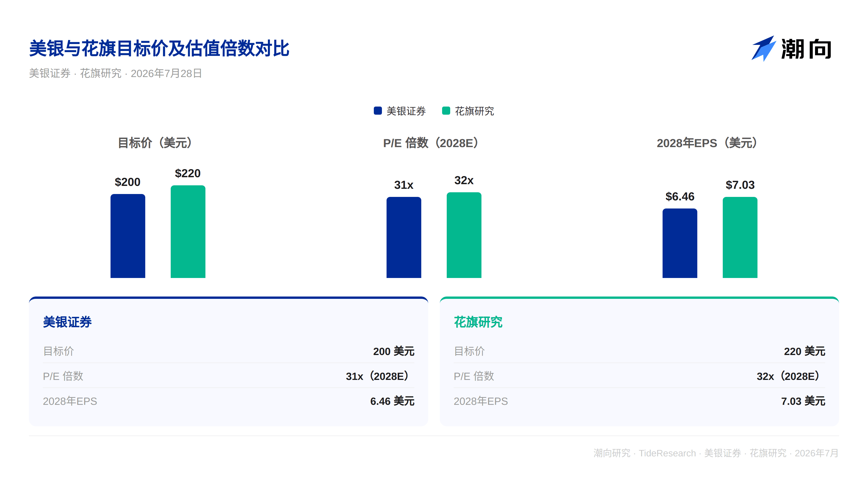Click the blue bar labeled $200
The height and width of the screenshot is (494, 868).
[128, 236]
